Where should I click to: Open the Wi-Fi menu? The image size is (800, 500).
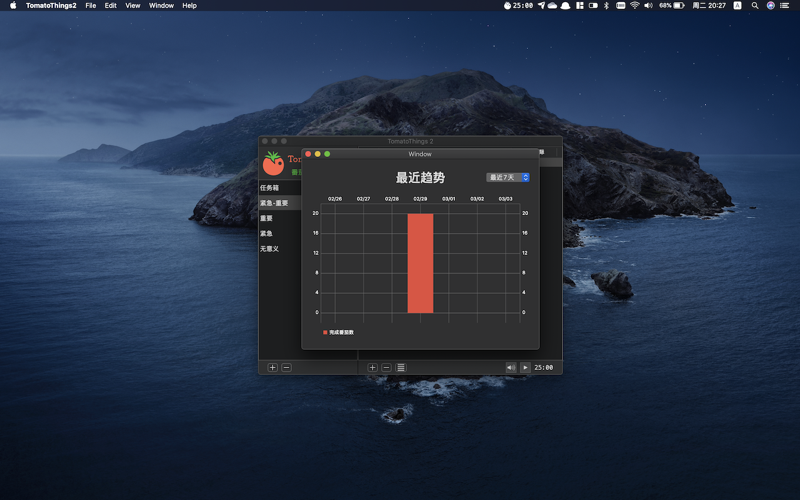pos(635,6)
